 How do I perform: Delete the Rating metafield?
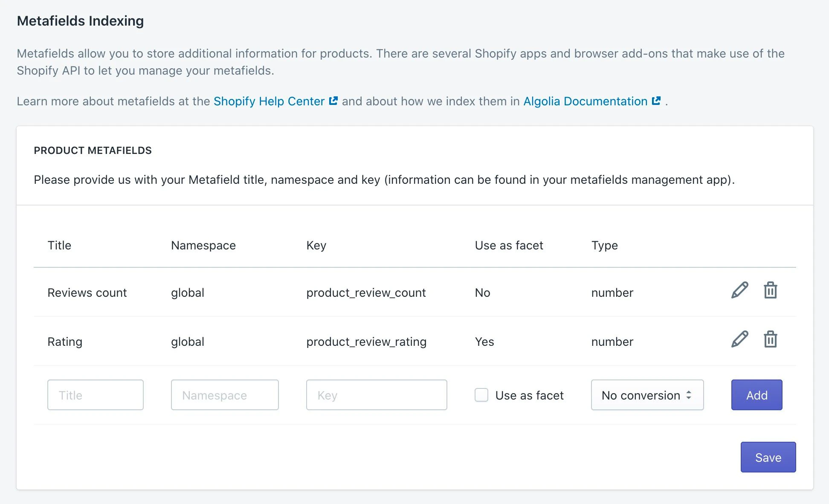[x=770, y=339]
